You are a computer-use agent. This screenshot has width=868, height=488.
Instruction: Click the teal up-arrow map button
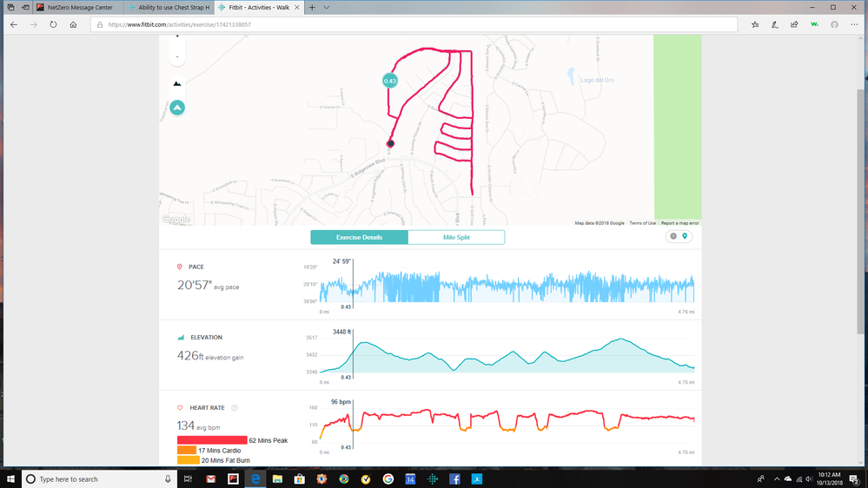177,108
